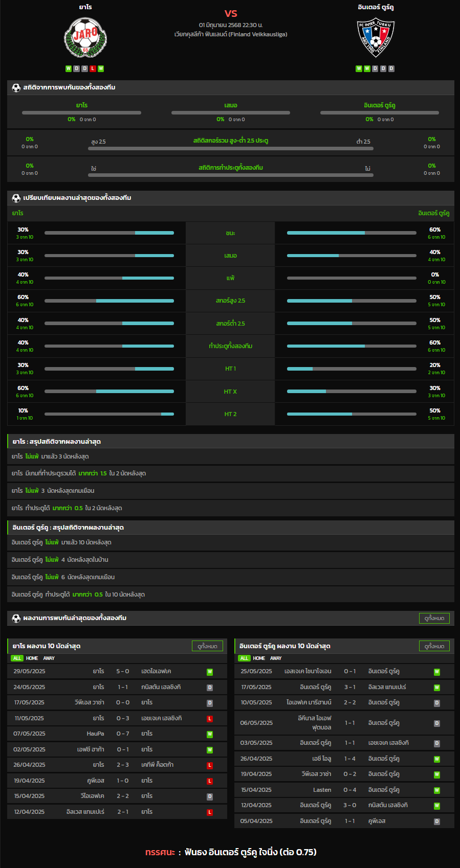Viewport: 460px width, 868px height.
Task: Click Inter Turku's 60% bar in the 'ชนะ' row
Action: (352, 233)
